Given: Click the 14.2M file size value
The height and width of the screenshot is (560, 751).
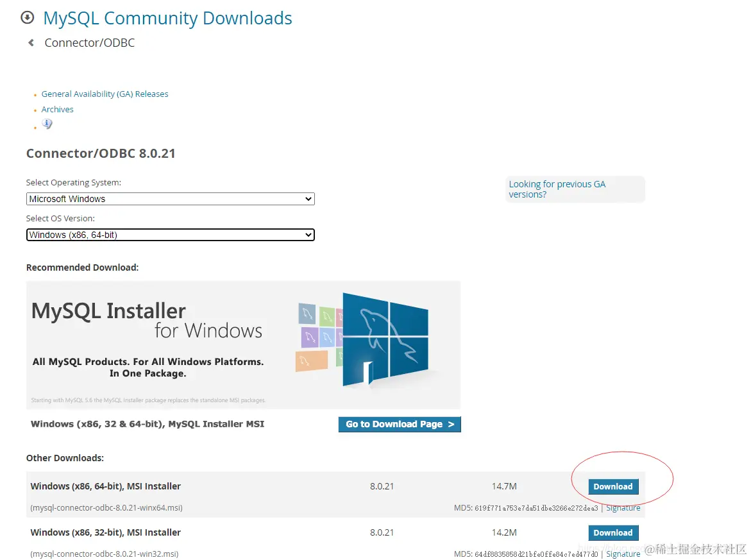Looking at the screenshot, I should point(504,532).
